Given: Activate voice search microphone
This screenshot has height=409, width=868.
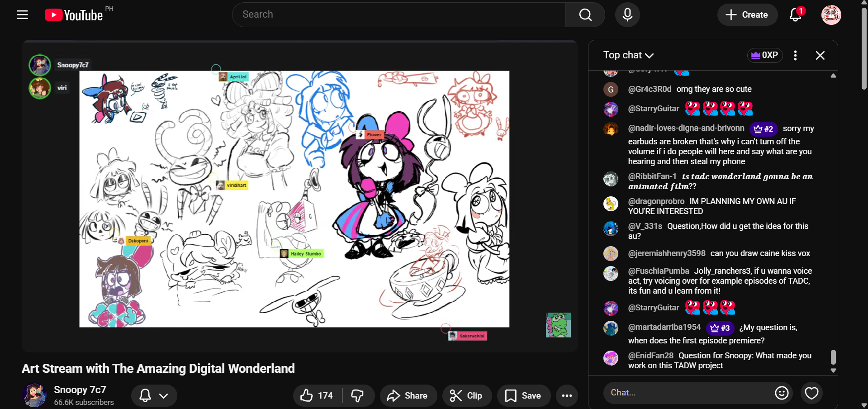Looking at the screenshot, I should (627, 15).
